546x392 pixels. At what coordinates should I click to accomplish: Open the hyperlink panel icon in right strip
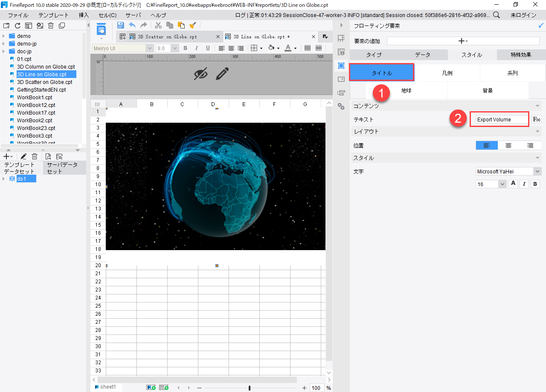click(341, 106)
